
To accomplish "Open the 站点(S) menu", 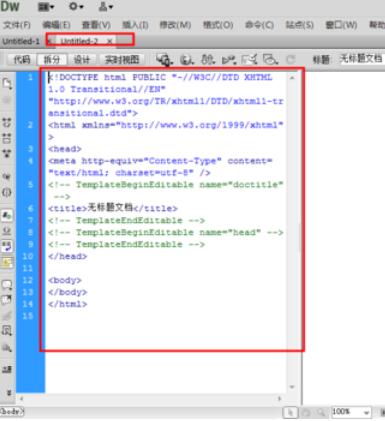I will tap(300, 25).
